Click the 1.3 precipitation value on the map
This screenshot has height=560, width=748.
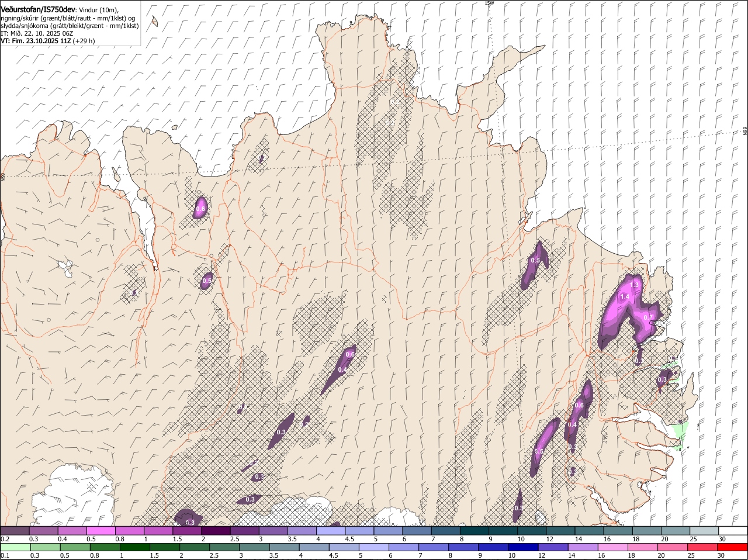click(636, 285)
